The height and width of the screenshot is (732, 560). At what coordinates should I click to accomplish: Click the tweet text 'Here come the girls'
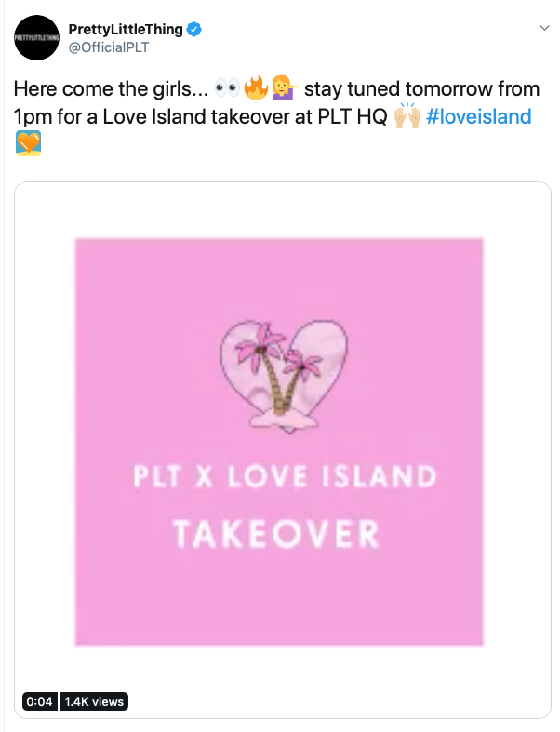(x=111, y=88)
